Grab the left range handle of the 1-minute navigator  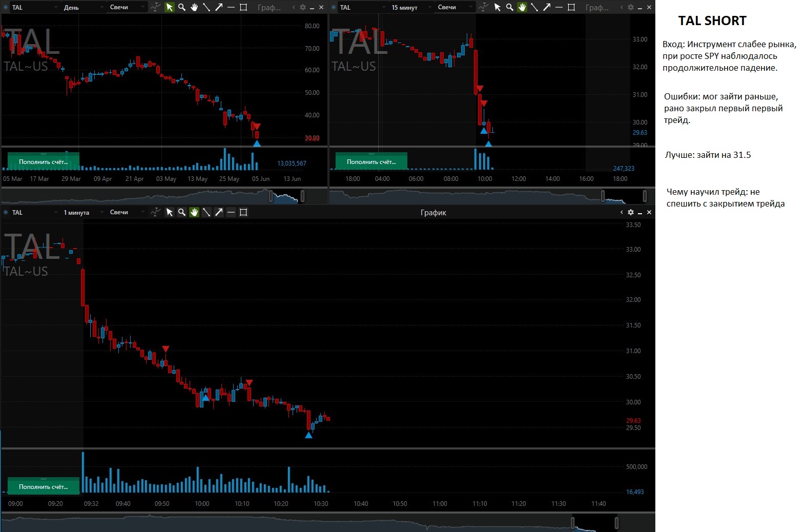(572, 523)
